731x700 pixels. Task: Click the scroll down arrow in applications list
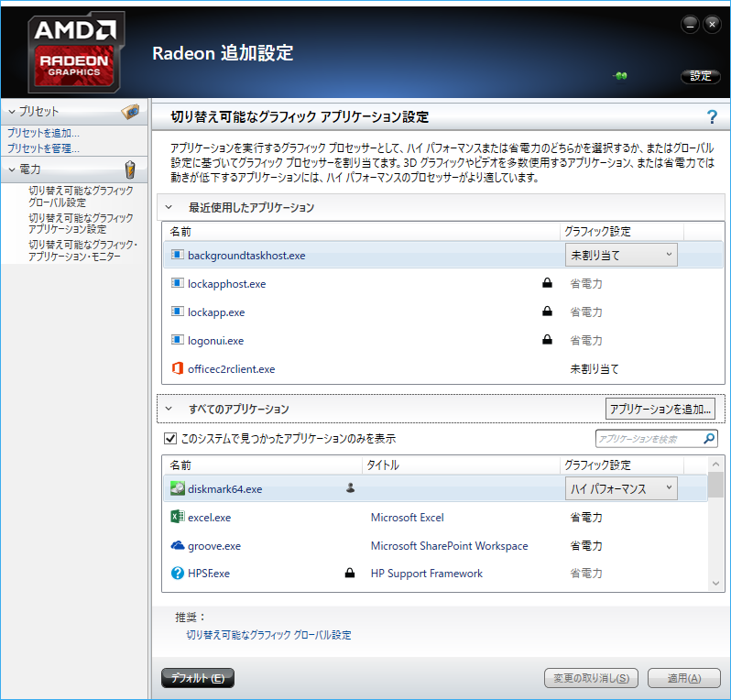coord(715,583)
